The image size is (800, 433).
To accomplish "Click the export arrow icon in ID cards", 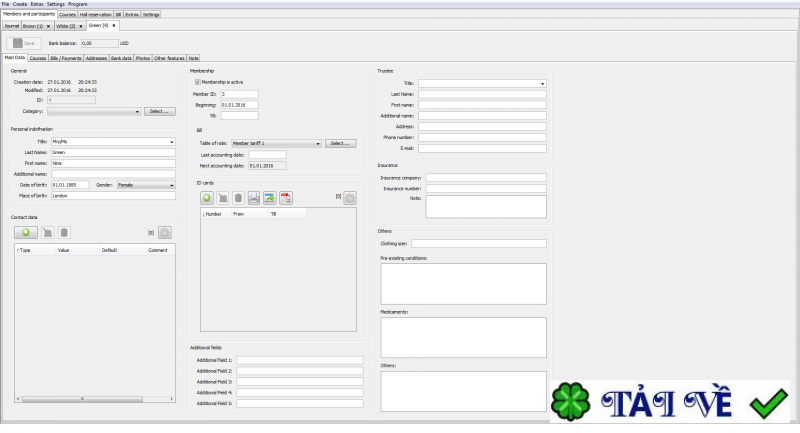I will coord(269,198).
